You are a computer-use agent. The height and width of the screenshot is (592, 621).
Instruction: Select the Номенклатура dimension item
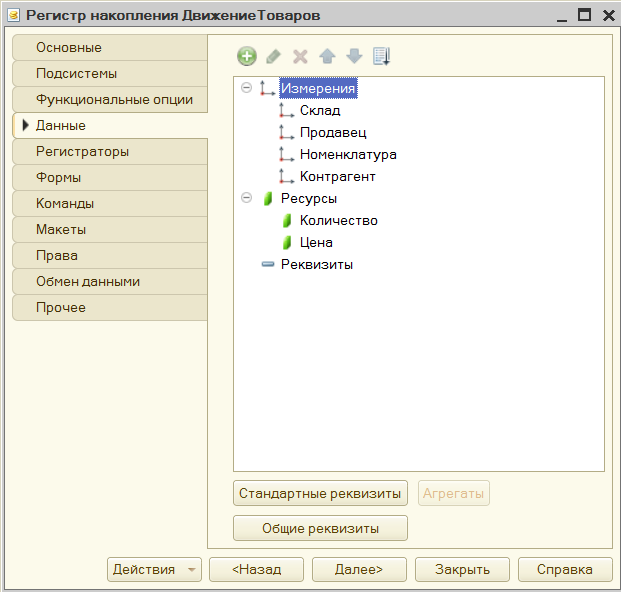[x=348, y=154]
